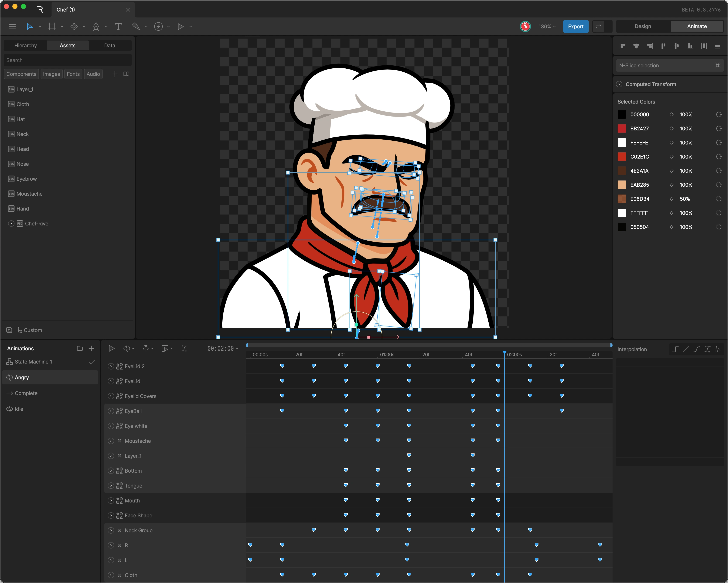
Task: Switch to the Data tab
Action: (x=109, y=45)
